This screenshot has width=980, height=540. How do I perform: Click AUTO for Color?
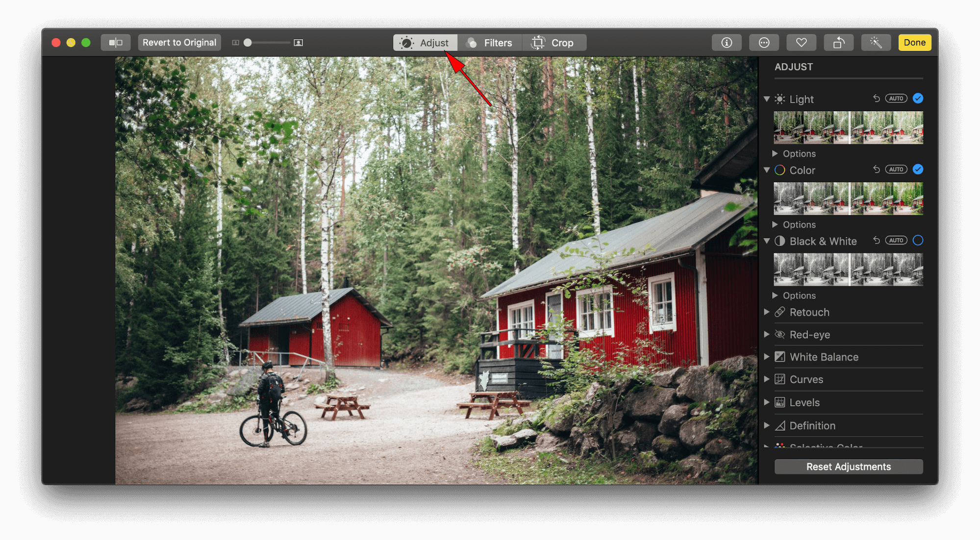896,170
